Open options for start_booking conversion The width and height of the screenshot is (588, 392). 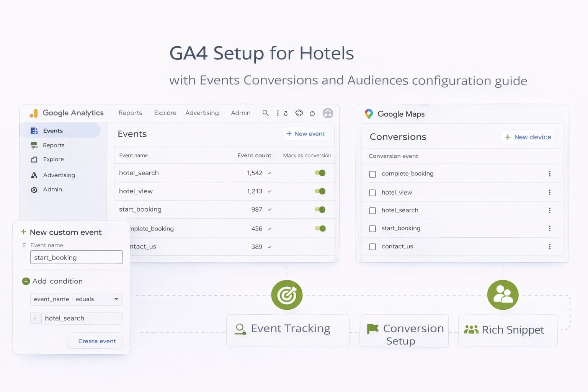point(550,229)
